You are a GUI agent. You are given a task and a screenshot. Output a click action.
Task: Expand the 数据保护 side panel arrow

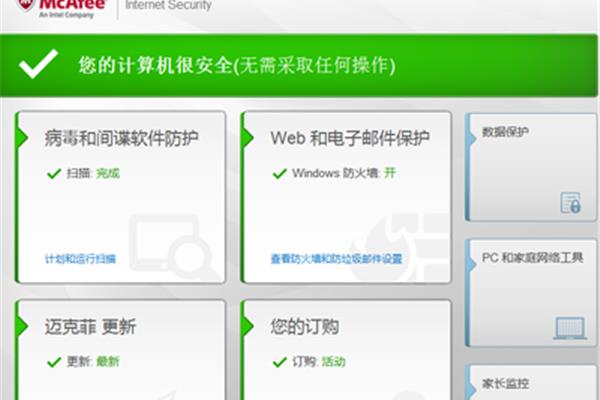point(472,138)
